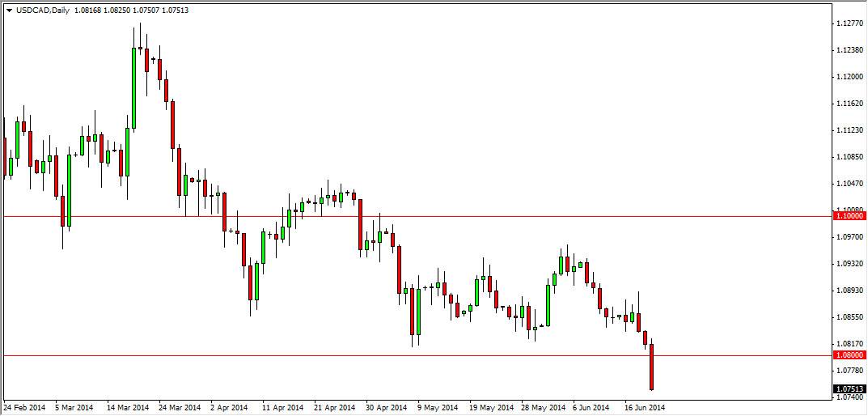
Task: Click the 1.08550 price scale label
Action: 851,316
